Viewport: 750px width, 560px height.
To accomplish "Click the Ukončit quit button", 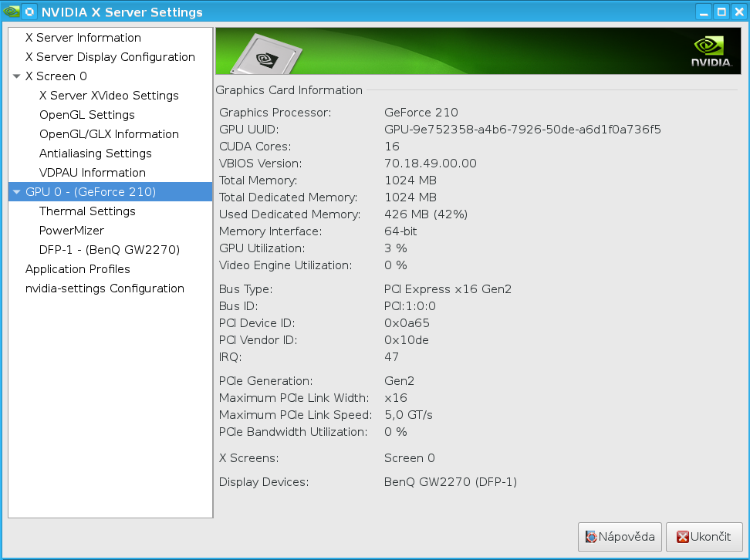I will click(704, 537).
